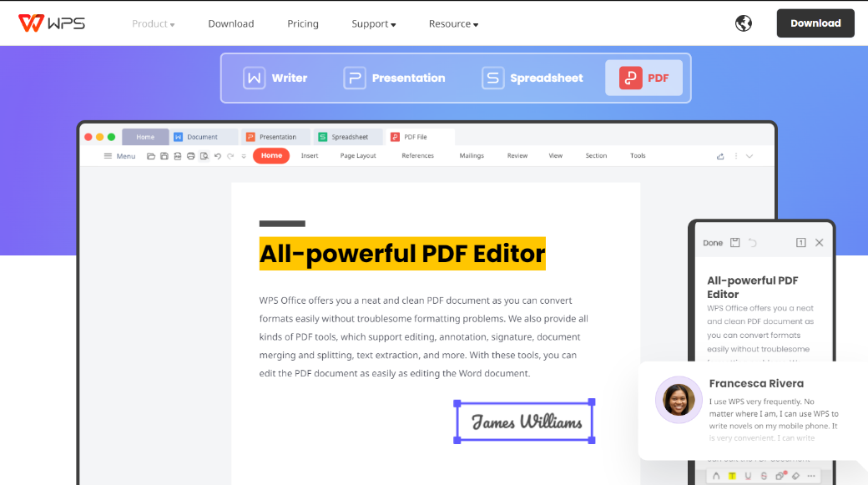This screenshot has width=868, height=485.
Task: Select the yellow text highlight tool
Action: coord(732,476)
